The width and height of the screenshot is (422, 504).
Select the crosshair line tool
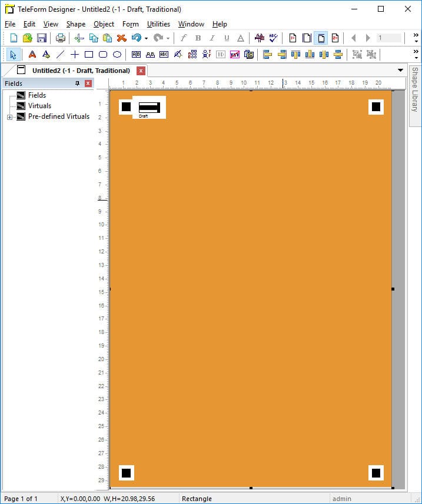(75, 54)
